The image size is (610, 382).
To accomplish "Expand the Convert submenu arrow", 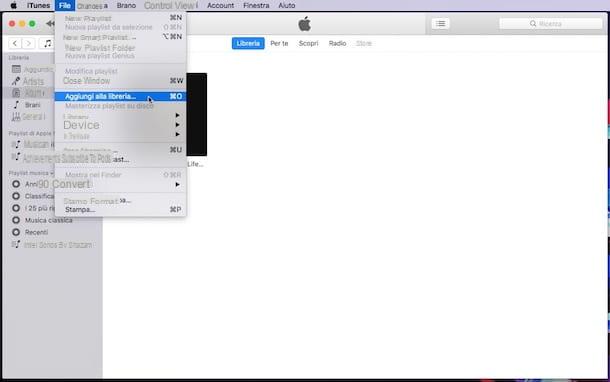I will pos(177,184).
